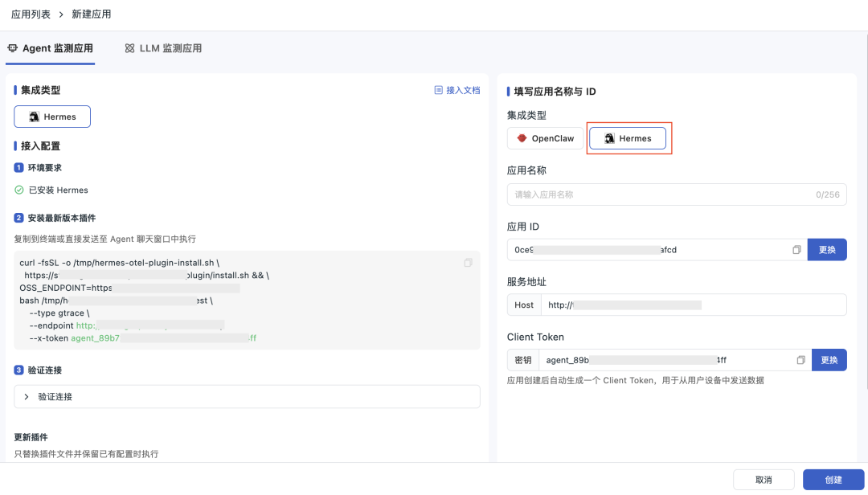Image resolution: width=868 pixels, height=495 pixels.
Task: Click the OSS_ENDPOINT line in code
Action: tap(129, 288)
